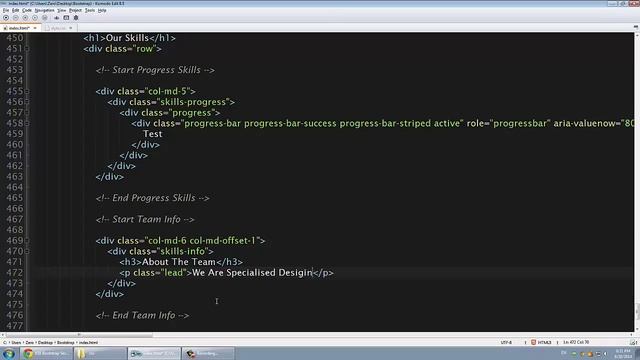Screen dimensions: 640x360
Task: Click the "skills-info" class value
Action: (182, 251)
